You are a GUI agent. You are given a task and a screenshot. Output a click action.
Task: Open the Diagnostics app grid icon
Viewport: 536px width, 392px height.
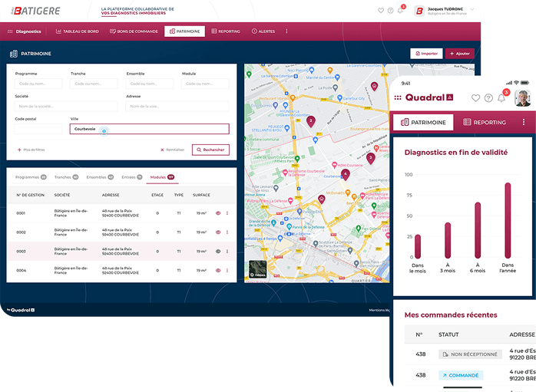pyautogui.click(x=10, y=31)
